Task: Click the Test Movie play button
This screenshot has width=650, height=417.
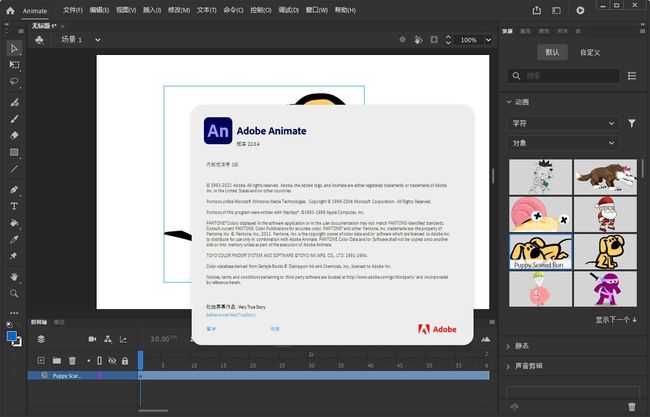Action: click(580, 11)
